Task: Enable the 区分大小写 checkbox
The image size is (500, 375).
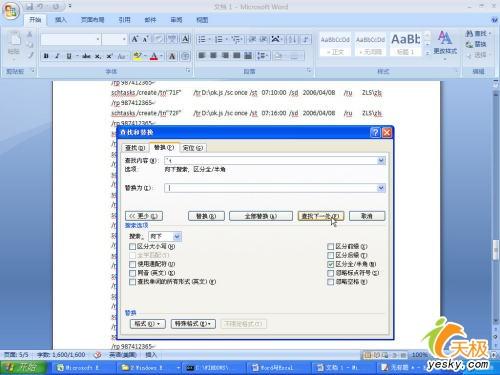Action: [132, 247]
